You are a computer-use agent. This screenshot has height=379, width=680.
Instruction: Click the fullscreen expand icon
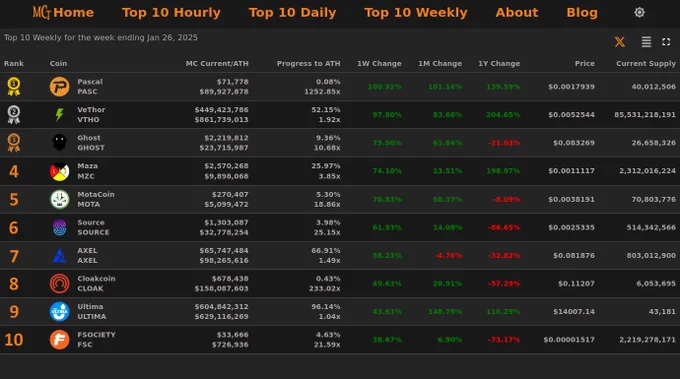(666, 42)
